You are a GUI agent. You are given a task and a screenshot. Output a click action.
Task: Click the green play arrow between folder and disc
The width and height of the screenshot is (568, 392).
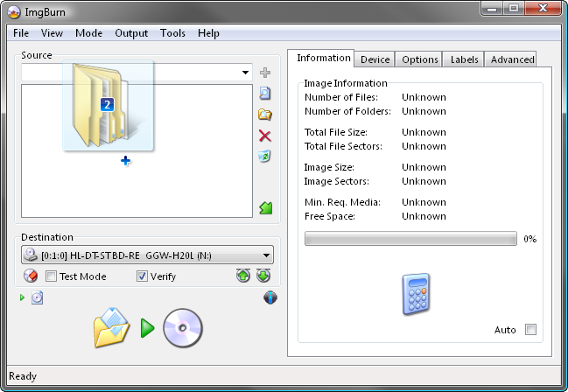pyautogui.click(x=147, y=328)
